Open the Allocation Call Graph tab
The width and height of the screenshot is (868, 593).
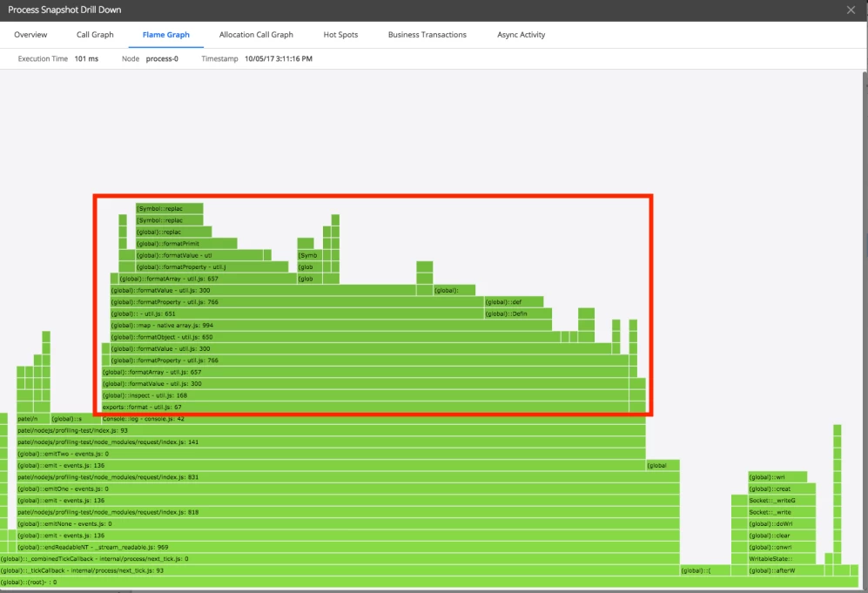pyautogui.click(x=256, y=35)
